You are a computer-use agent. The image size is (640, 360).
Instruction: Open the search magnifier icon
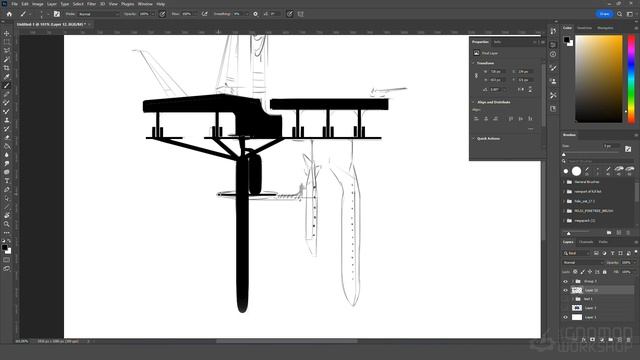pyautogui.click(x=620, y=14)
